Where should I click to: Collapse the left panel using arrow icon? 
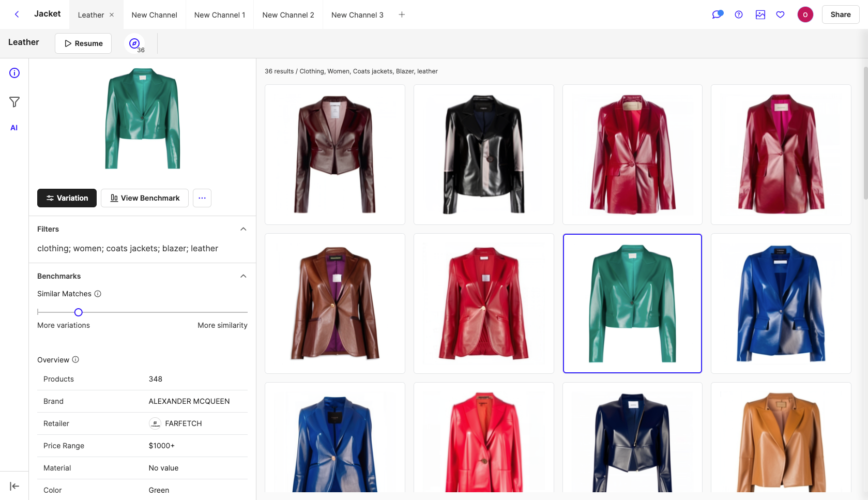point(14,486)
